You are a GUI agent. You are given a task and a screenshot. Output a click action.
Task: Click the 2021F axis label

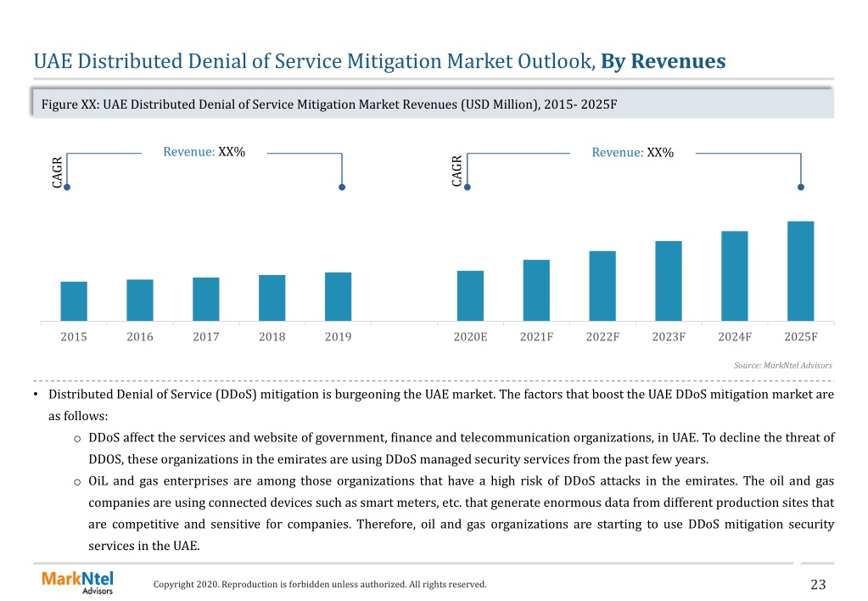pos(536,337)
